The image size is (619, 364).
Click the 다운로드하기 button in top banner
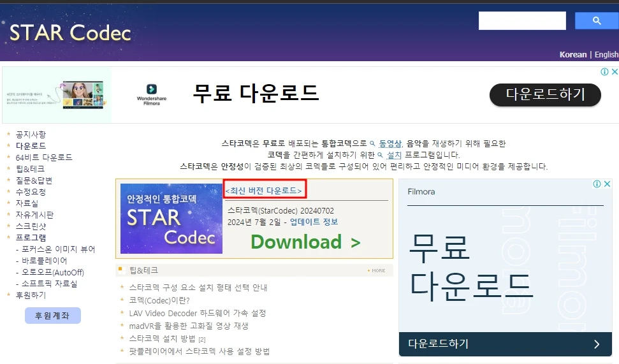click(x=545, y=95)
